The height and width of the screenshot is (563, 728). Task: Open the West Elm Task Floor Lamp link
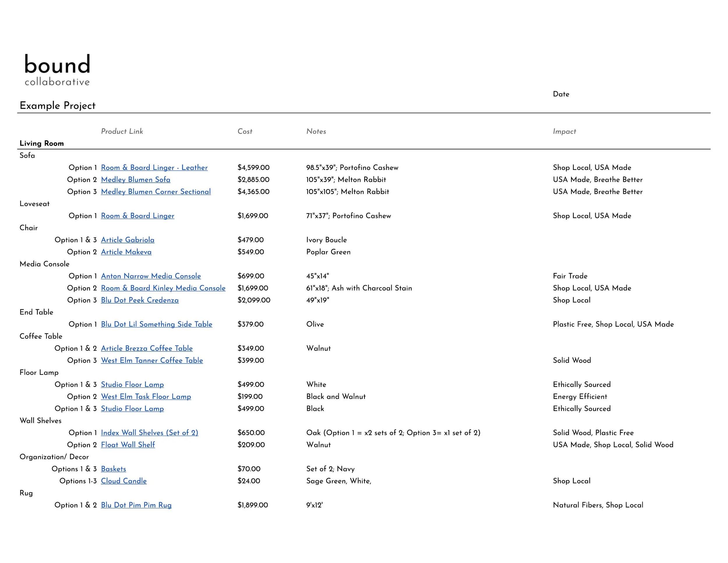coord(146,396)
